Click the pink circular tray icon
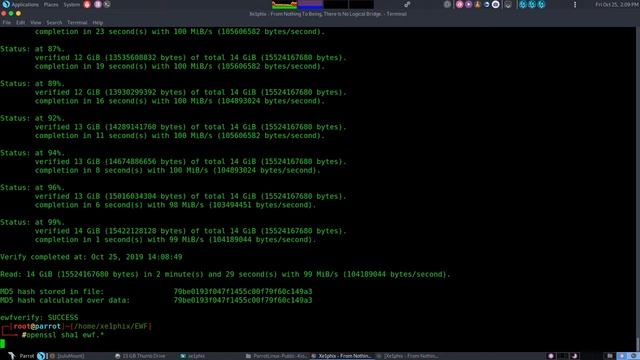Screen dimensions: 640x360 pos(460,4)
